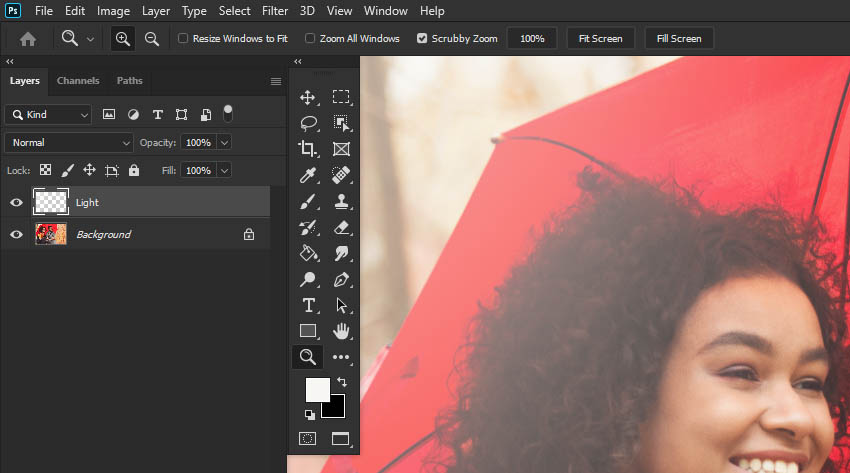Select the Lasso tool
This screenshot has width=850, height=473.
[x=308, y=123]
